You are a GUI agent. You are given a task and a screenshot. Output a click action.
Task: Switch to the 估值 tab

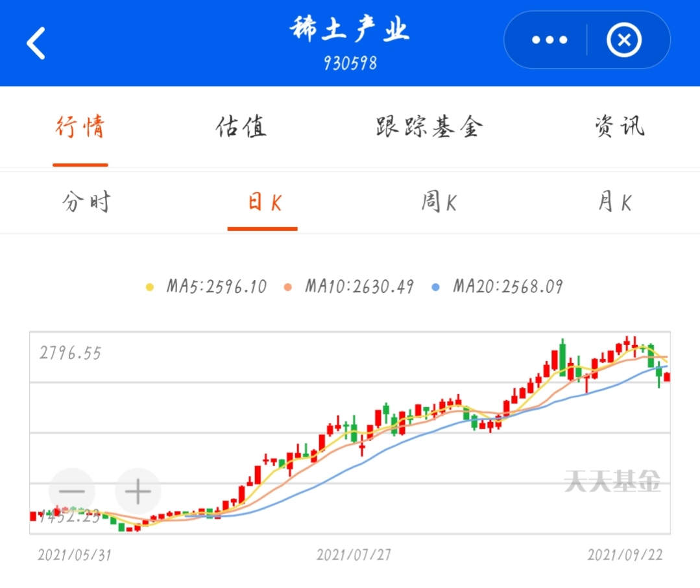[x=241, y=128]
